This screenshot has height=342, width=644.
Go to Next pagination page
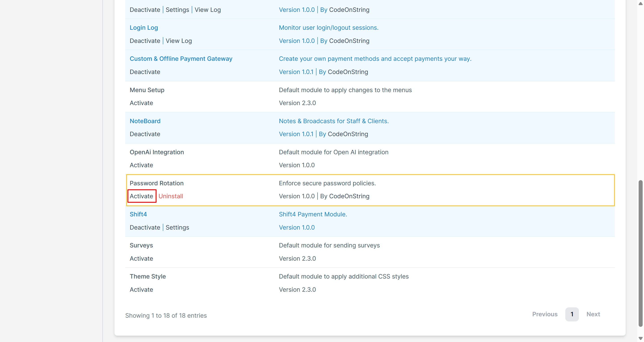pyautogui.click(x=593, y=314)
